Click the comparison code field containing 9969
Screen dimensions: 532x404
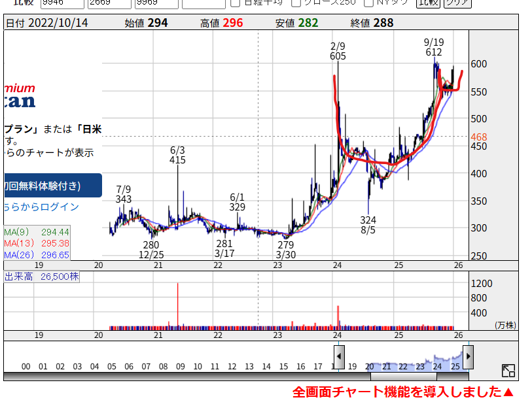156,3
